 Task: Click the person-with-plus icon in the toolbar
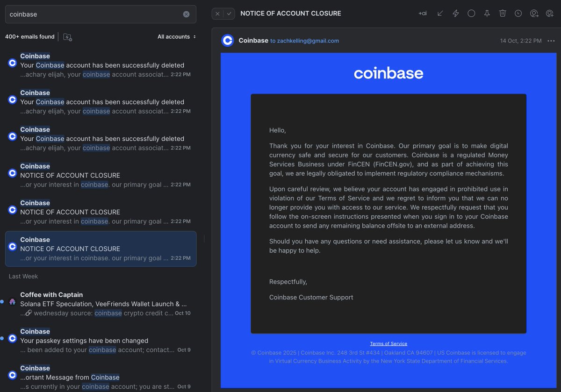549,14
